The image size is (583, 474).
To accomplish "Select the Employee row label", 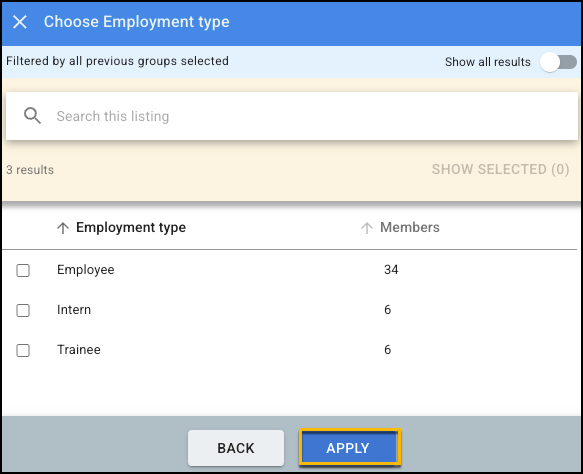I will click(86, 270).
